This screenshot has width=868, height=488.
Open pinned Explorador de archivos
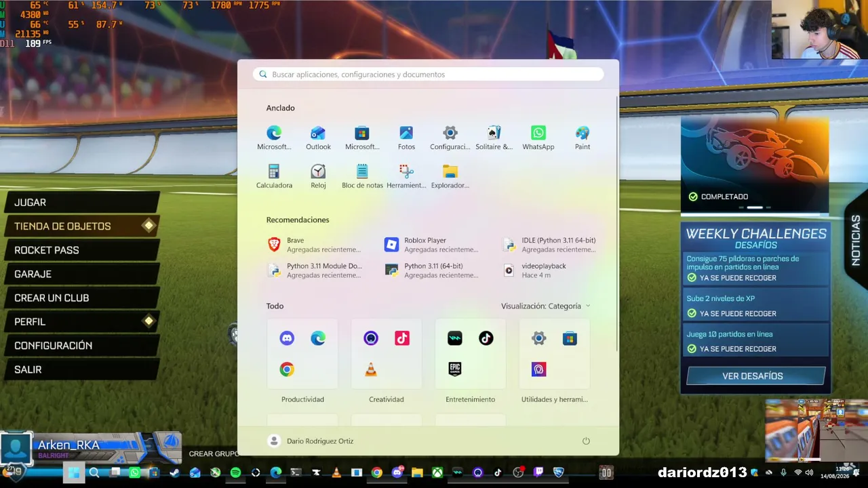[x=450, y=176]
